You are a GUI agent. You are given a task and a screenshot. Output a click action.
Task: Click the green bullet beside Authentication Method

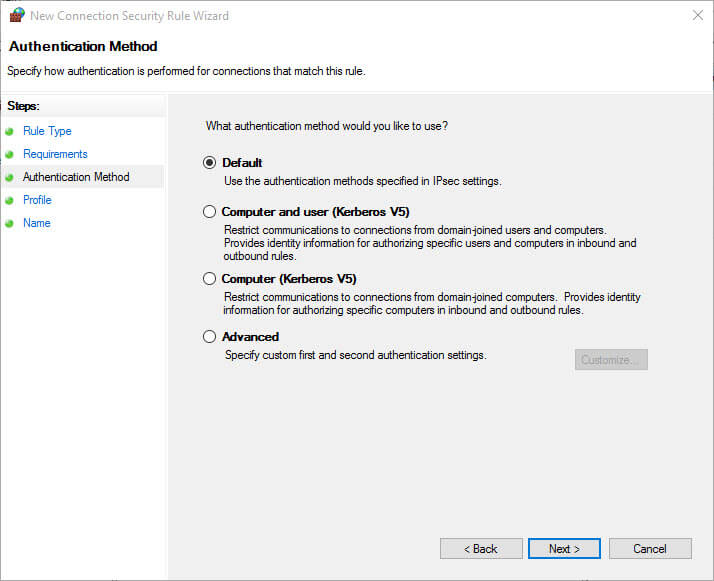pos(9,177)
